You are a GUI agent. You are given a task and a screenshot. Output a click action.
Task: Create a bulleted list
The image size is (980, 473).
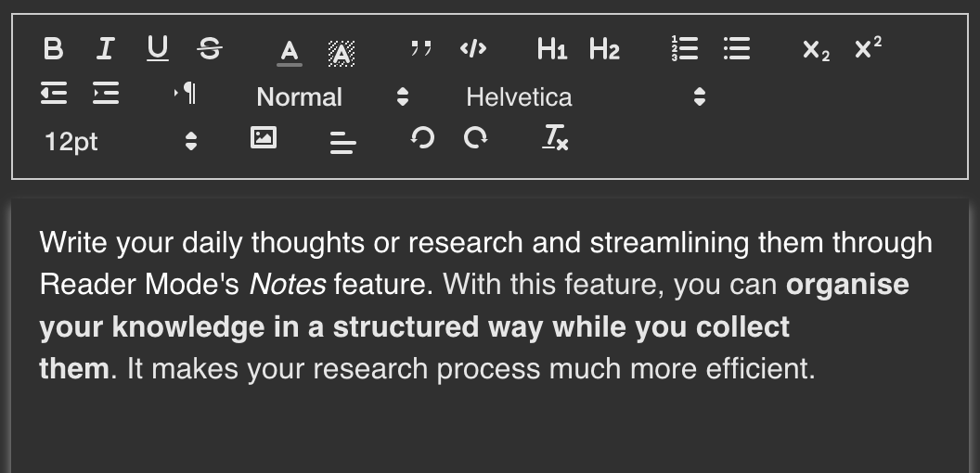[737, 48]
